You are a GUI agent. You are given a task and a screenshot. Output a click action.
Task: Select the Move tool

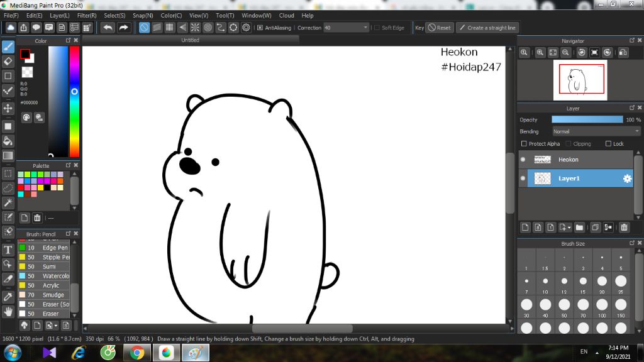pos(8,108)
